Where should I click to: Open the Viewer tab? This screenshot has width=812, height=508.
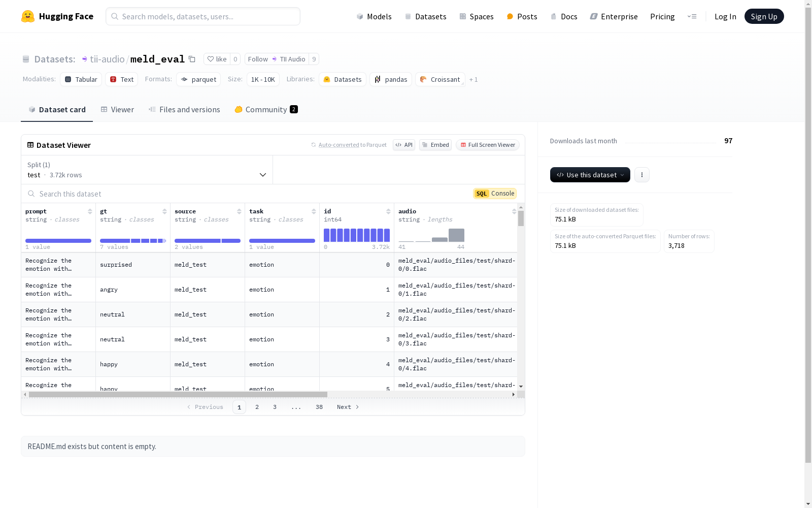pos(117,110)
